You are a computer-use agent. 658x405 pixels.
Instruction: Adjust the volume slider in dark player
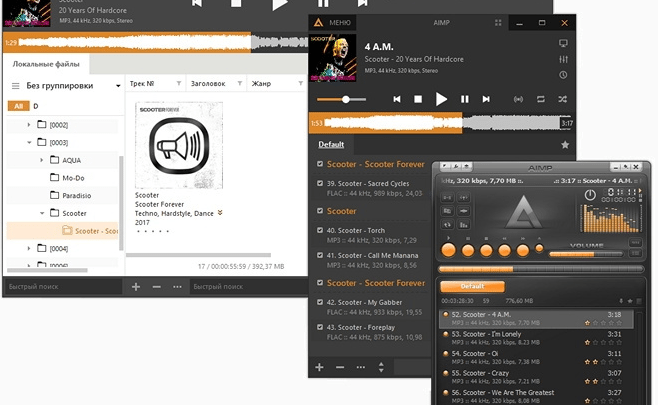click(x=342, y=99)
